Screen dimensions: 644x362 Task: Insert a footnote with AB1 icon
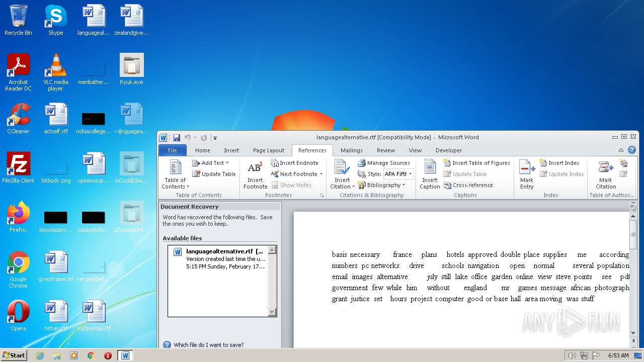(255, 174)
